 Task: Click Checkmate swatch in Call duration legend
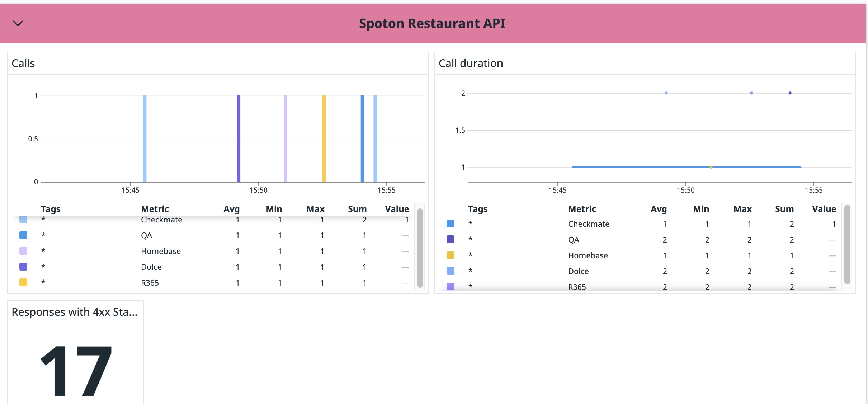tap(450, 224)
